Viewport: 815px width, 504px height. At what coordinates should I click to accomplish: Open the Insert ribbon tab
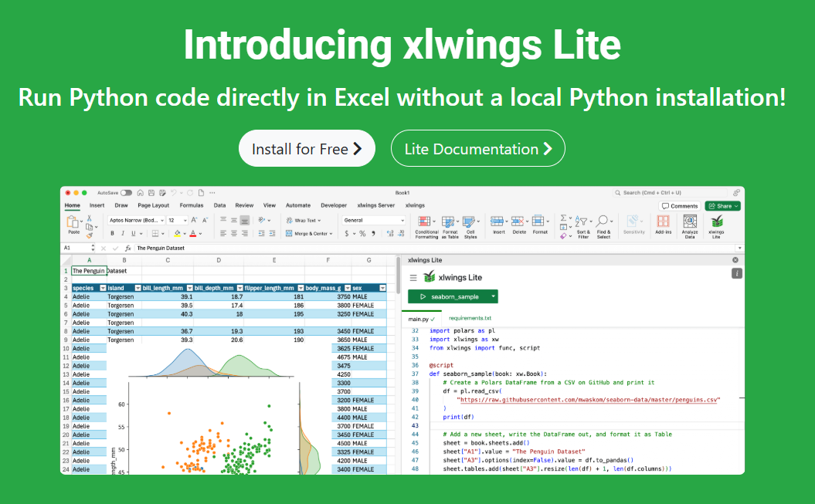97,205
